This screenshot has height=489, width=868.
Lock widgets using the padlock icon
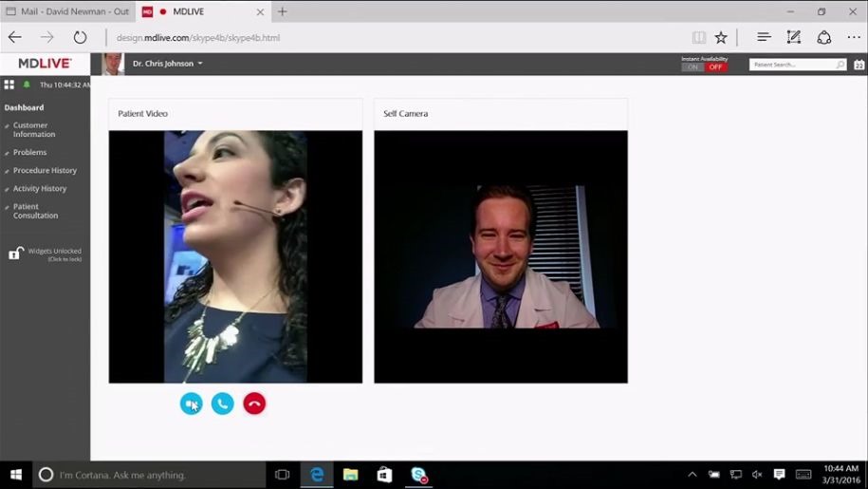[16, 254]
